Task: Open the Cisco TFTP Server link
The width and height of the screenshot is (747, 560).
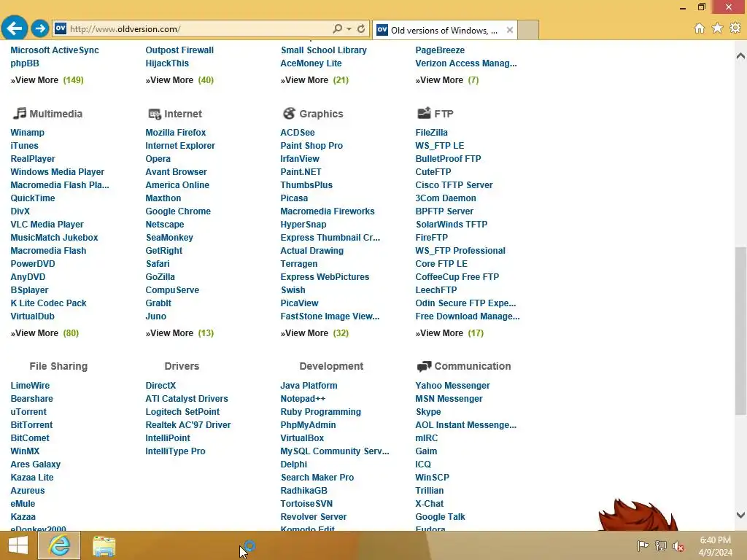Action: click(x=454, y=184)
